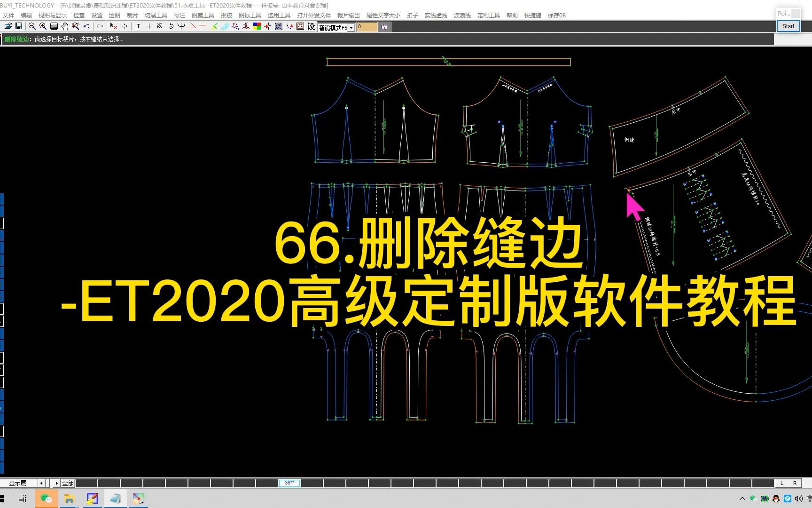Image resolution: width=812 pixels, height=508 pixels.
Task: Open the 视图与显示 menu
Action: click(53, 16)
